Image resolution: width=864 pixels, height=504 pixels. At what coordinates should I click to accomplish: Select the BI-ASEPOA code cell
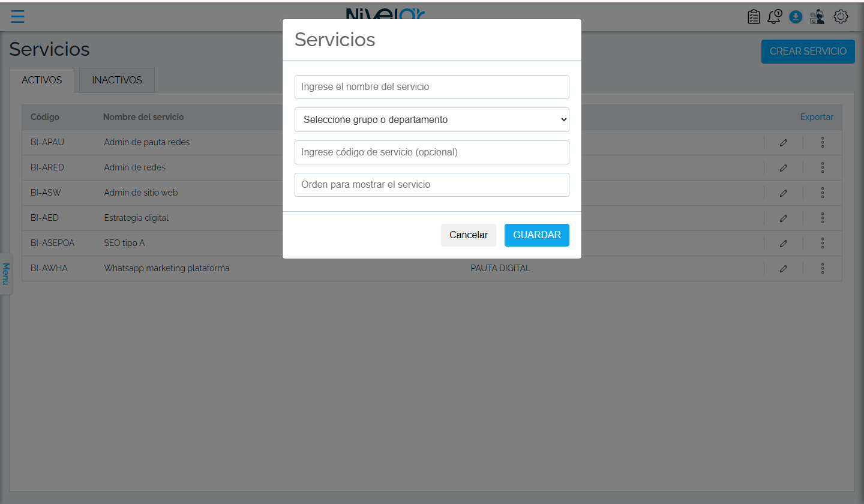53,243
